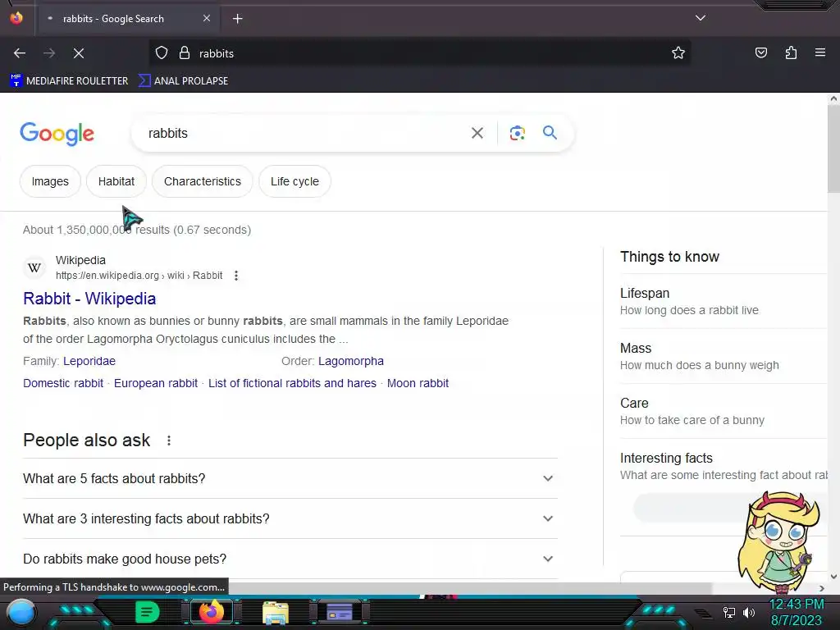Open purple window app on taskbar
The height and width of the screenshot is (630, 840).
tap(339, 612)
